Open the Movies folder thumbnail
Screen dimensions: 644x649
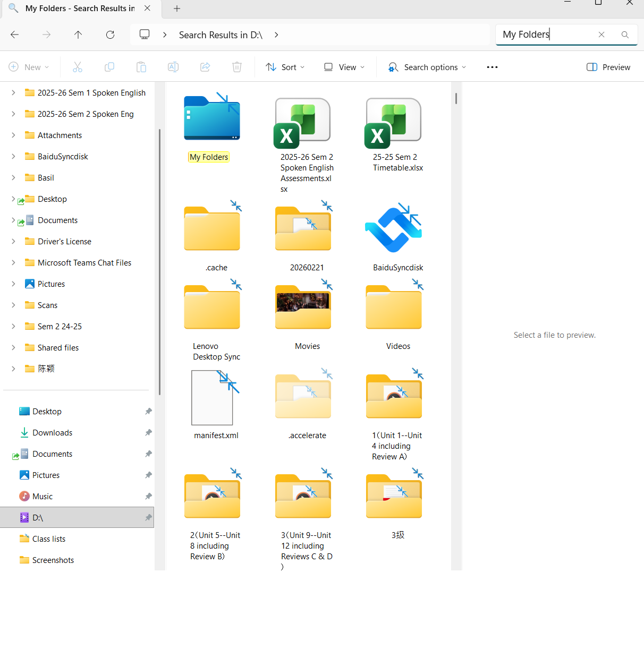coord(303,307)
